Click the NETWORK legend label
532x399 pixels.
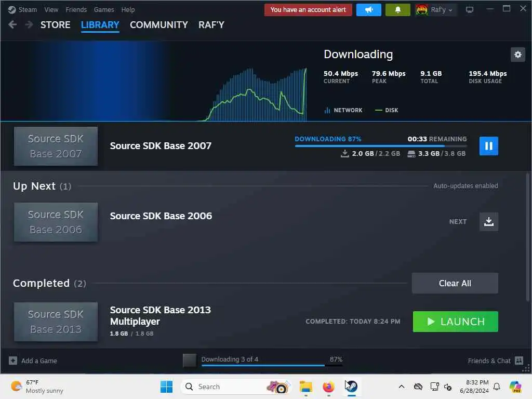(x=348, y=110)
